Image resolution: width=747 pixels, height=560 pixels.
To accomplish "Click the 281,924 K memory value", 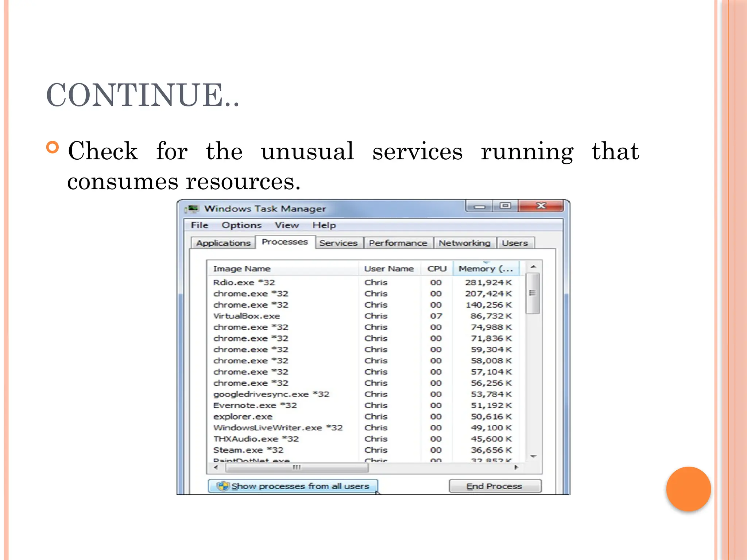I will pos(488,283).
